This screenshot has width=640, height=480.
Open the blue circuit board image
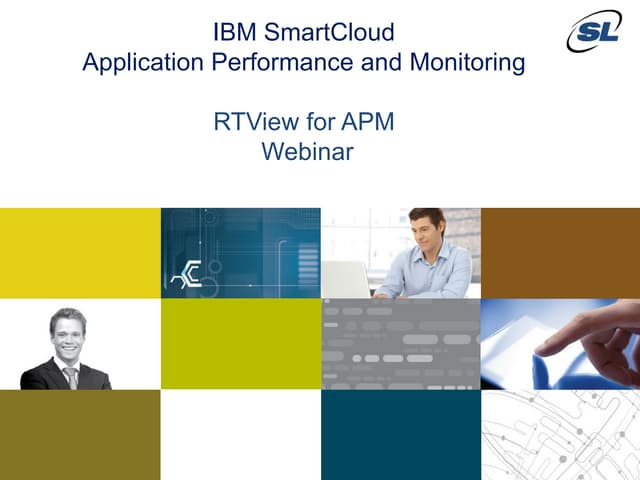coord(240,253)
